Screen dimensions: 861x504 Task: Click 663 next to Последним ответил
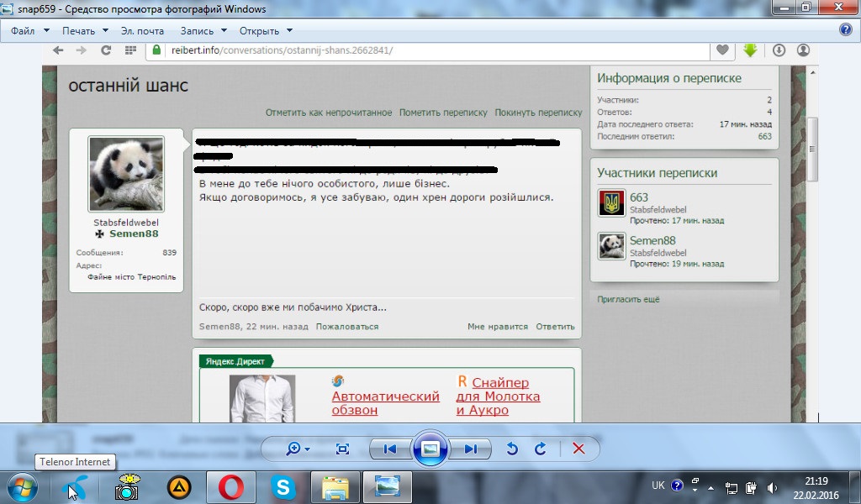point(764,137)
